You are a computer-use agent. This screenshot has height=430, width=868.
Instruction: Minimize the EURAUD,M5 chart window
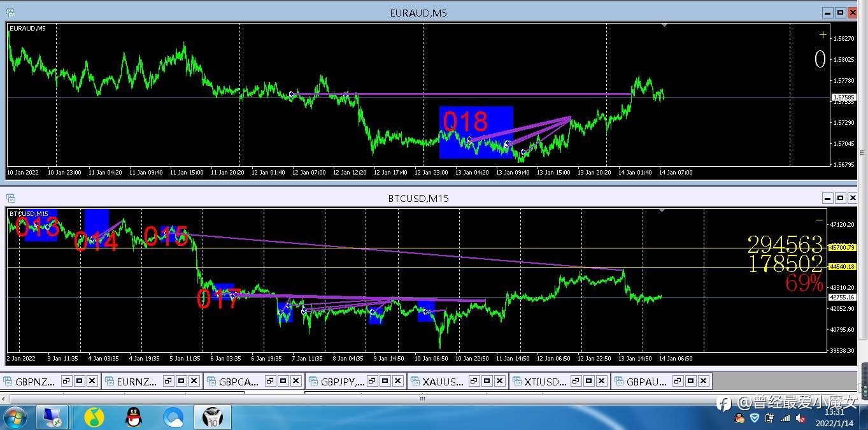(827, 12)
